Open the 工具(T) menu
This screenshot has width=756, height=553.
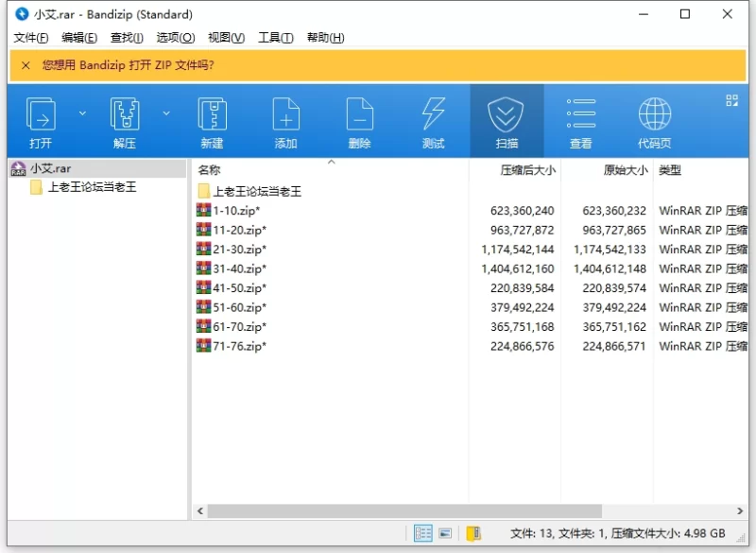(275, 38)
